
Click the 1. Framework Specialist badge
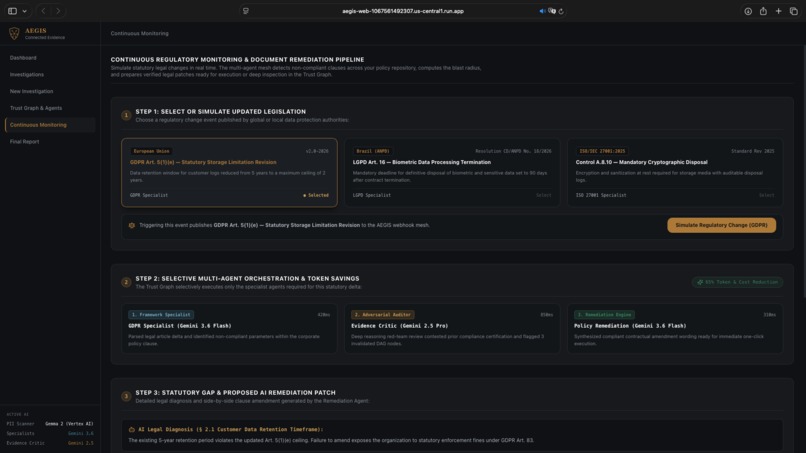(x=161, y=315)
